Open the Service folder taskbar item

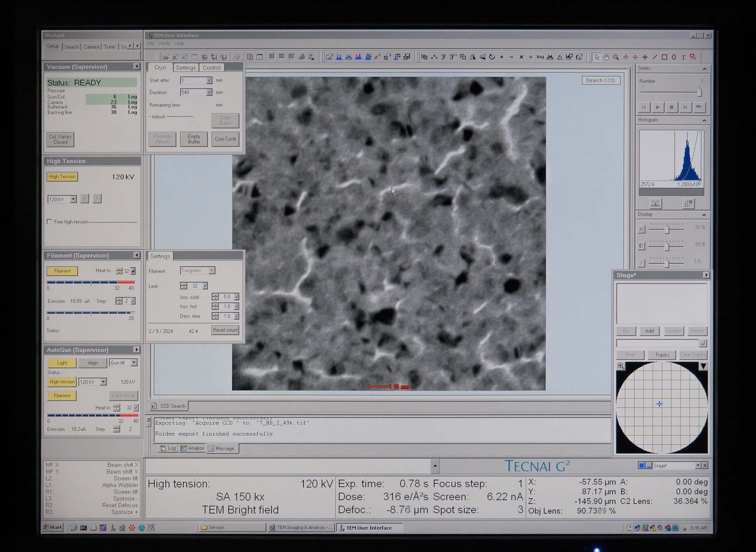click(x=232, y=528)
